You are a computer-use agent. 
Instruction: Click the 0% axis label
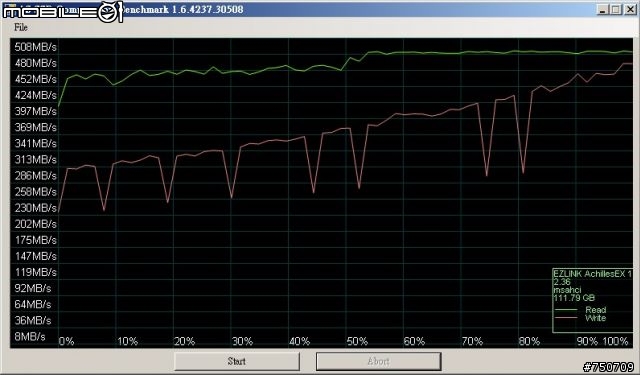[67, 341]
